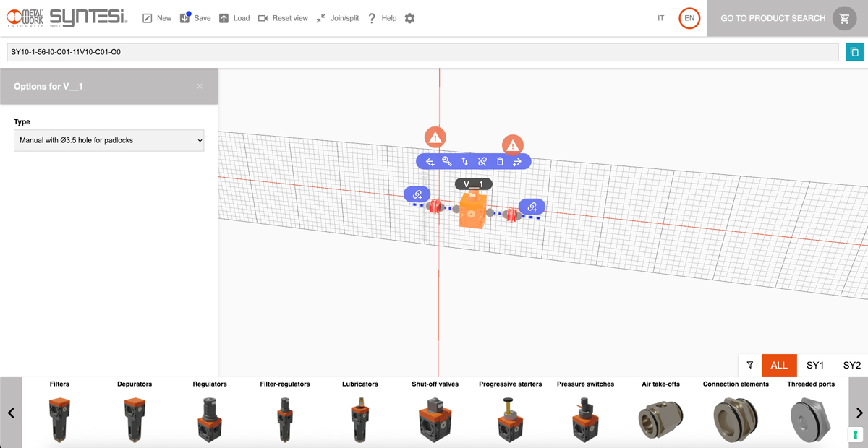Viewport: 868px width, 448px height.
Task: Copy the configuration code with copy icon
Action: coord(854,52)
